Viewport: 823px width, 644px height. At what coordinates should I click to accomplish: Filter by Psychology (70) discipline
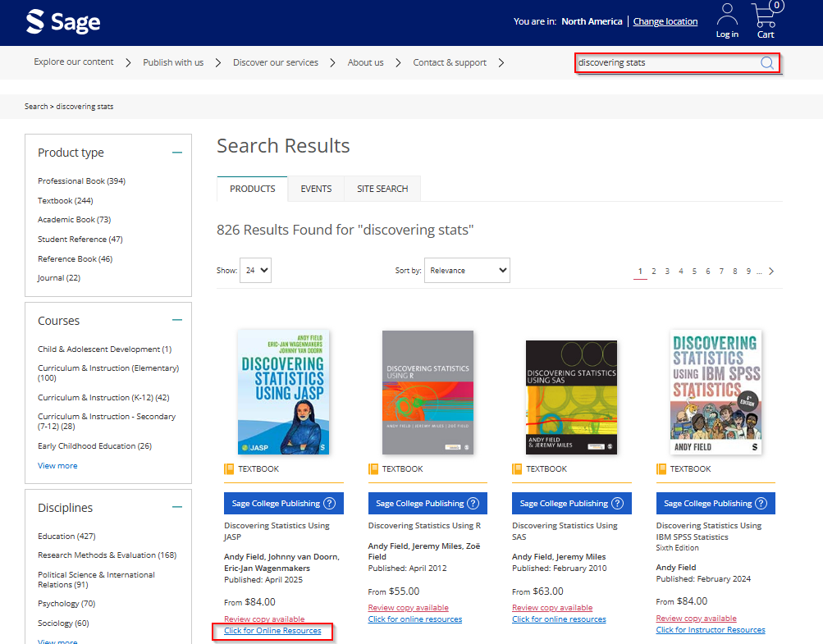[x=66, y=604]
